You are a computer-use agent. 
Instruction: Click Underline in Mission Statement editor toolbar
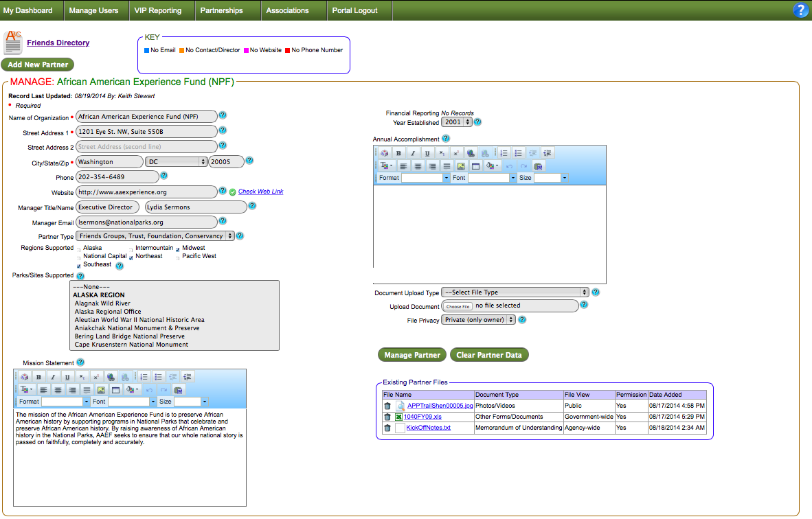(x=67, y=377)
